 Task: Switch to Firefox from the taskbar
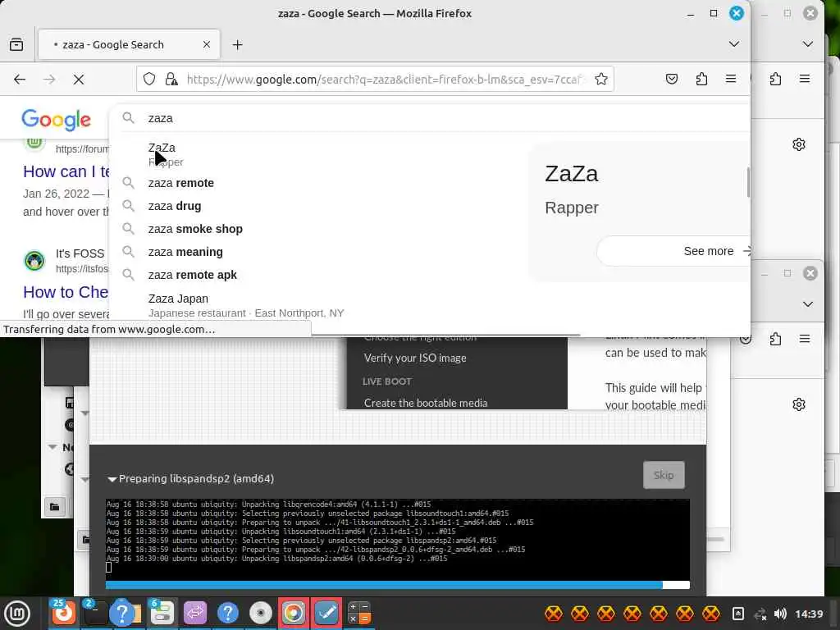point(63,614)
